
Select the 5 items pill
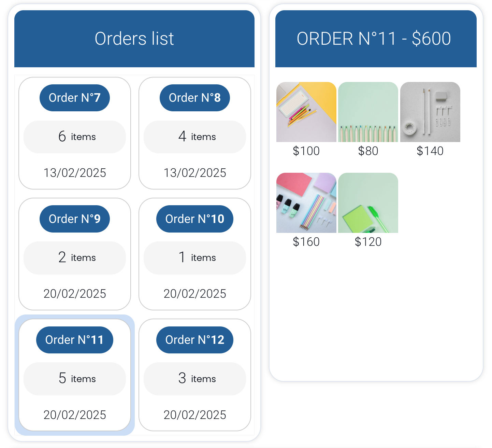75,379
